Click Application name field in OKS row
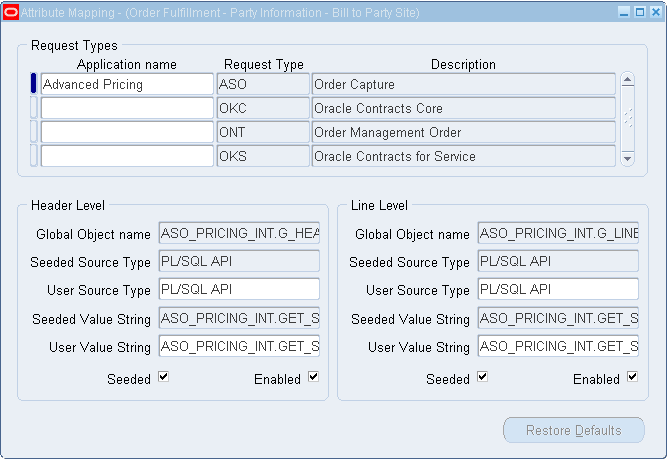 coord(127,156)
